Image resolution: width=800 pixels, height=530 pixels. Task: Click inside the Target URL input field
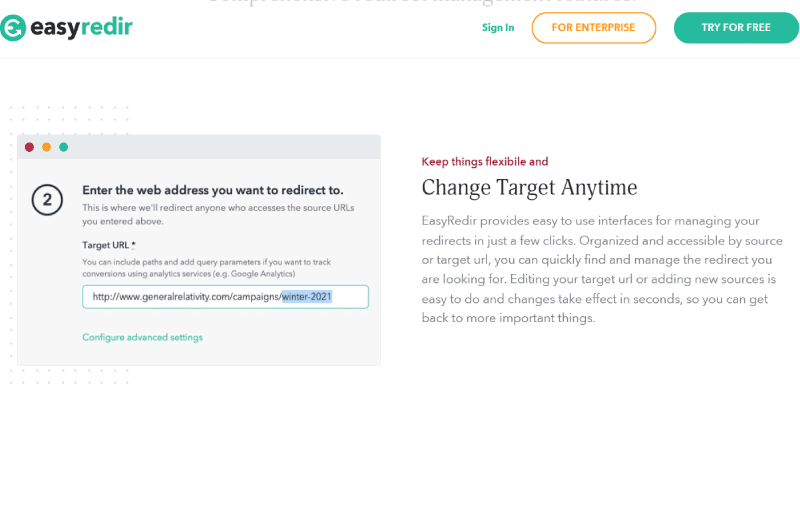[226, 297]
